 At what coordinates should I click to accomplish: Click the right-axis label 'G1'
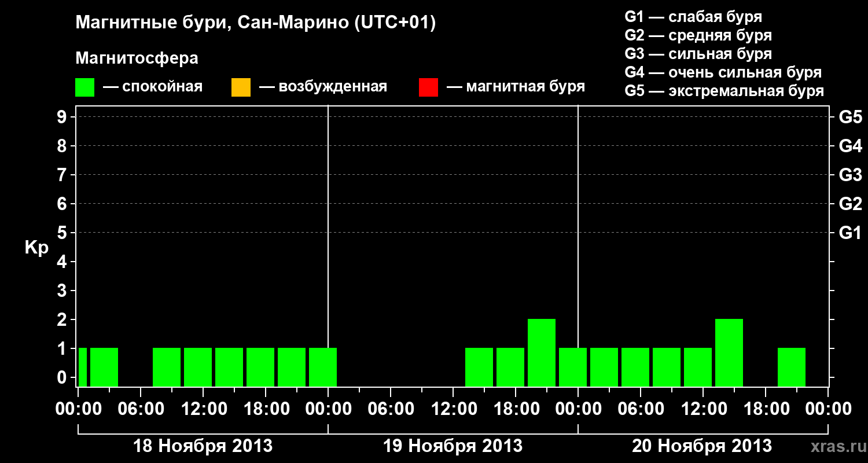coord(850,233)
